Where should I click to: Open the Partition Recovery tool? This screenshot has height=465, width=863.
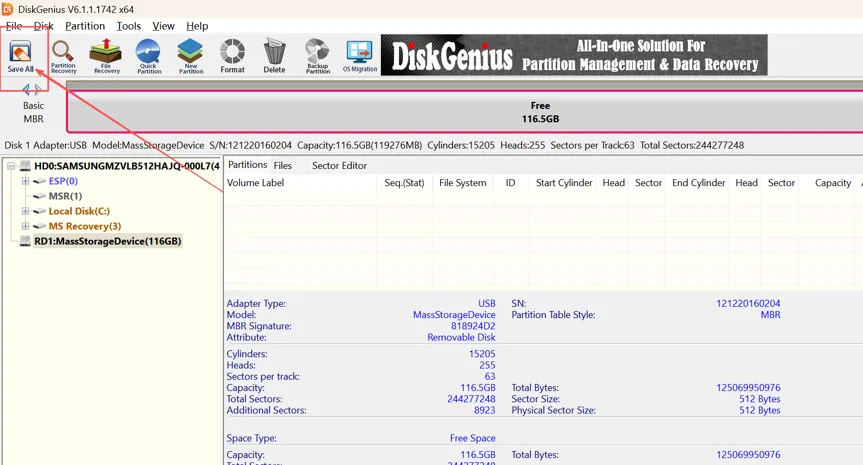63,56
